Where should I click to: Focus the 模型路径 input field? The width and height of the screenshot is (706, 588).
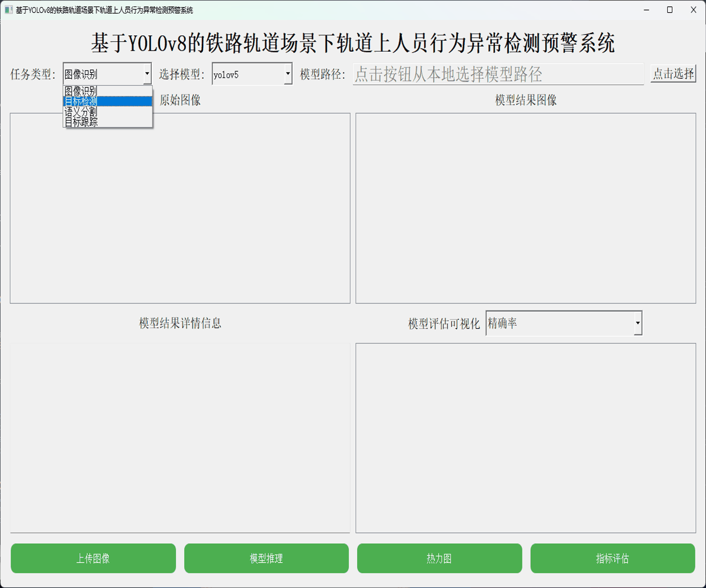point(498,74)
